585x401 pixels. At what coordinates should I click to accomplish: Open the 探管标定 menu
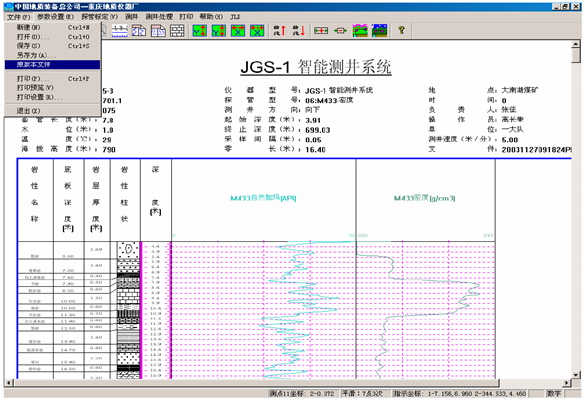(99, 17)
